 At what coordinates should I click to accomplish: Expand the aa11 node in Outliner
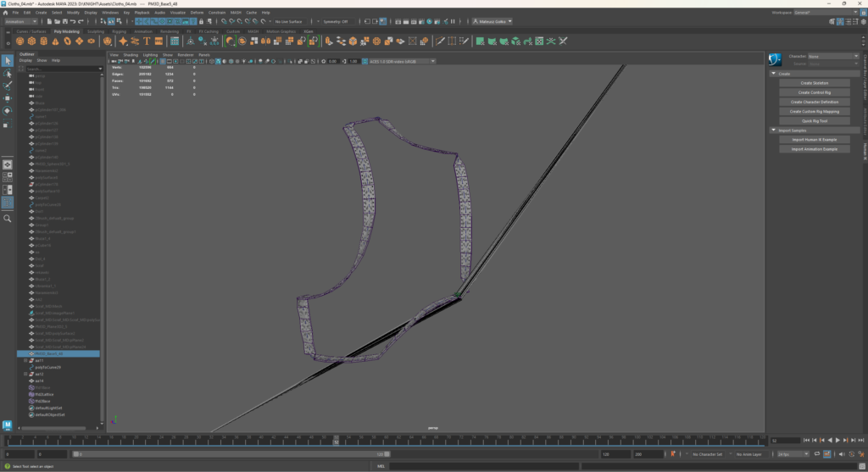(25, 361)
